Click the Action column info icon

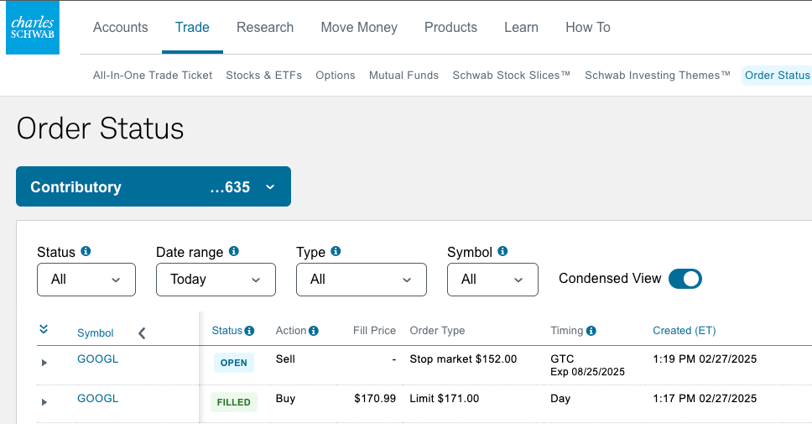(x=313, y=331)
